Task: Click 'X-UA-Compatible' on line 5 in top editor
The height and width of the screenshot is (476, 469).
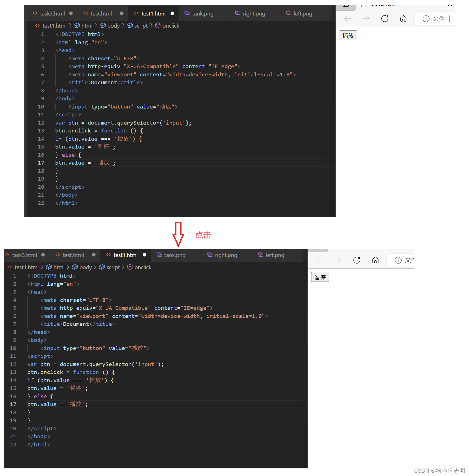Action: tap(151, 66)
